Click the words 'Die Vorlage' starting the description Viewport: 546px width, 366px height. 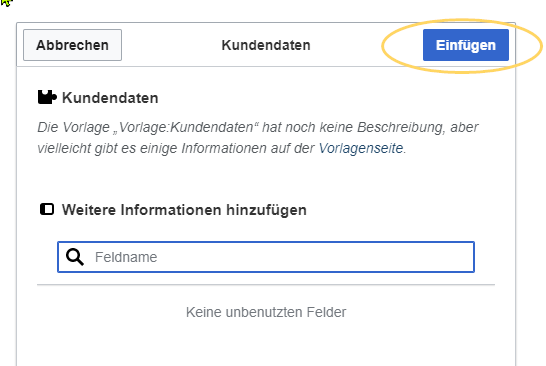[x=73, y=127]
